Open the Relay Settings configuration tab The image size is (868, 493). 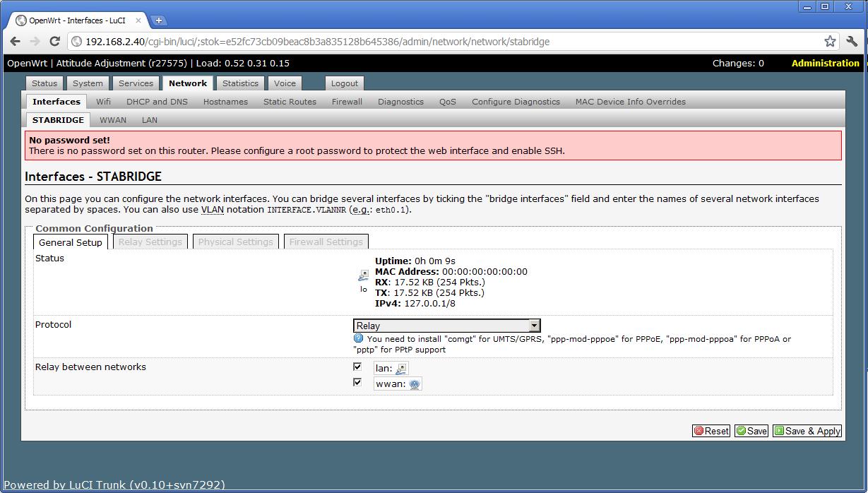point(150,242)
